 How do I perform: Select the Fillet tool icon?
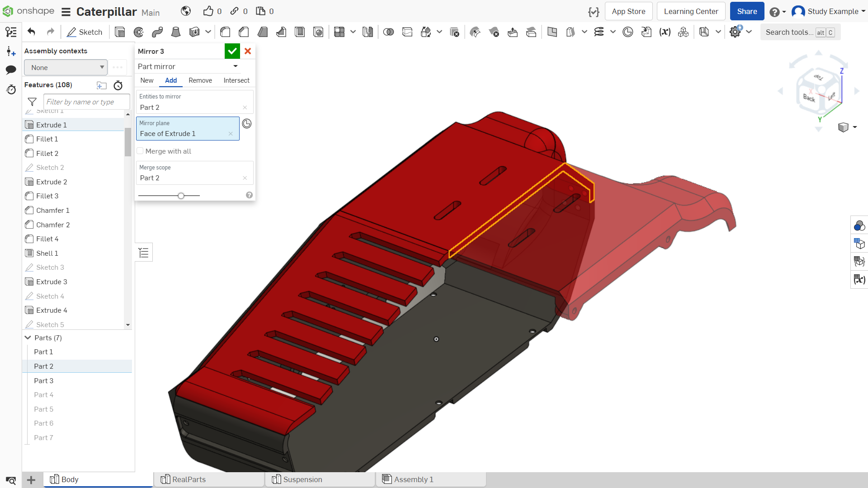[x=225, y=32]
